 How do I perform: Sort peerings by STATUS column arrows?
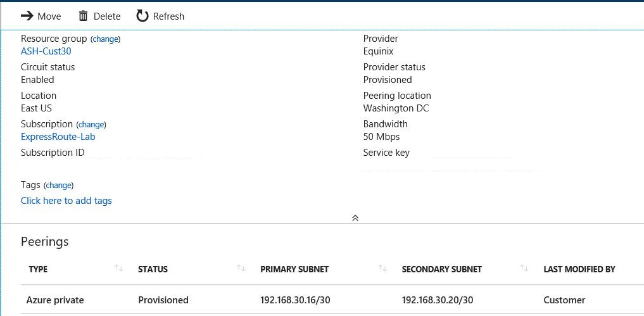(x=241, y=269)
